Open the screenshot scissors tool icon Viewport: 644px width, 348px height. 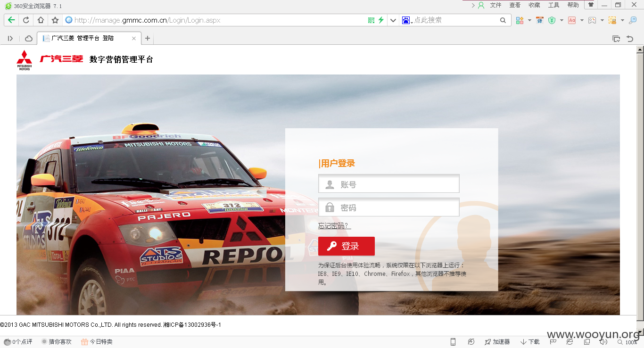[x=612, y=20]
